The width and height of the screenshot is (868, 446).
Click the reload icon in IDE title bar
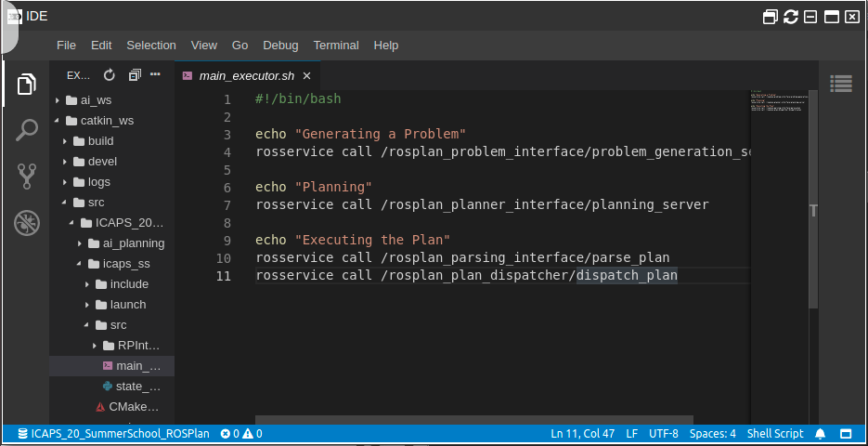(791, 17)
